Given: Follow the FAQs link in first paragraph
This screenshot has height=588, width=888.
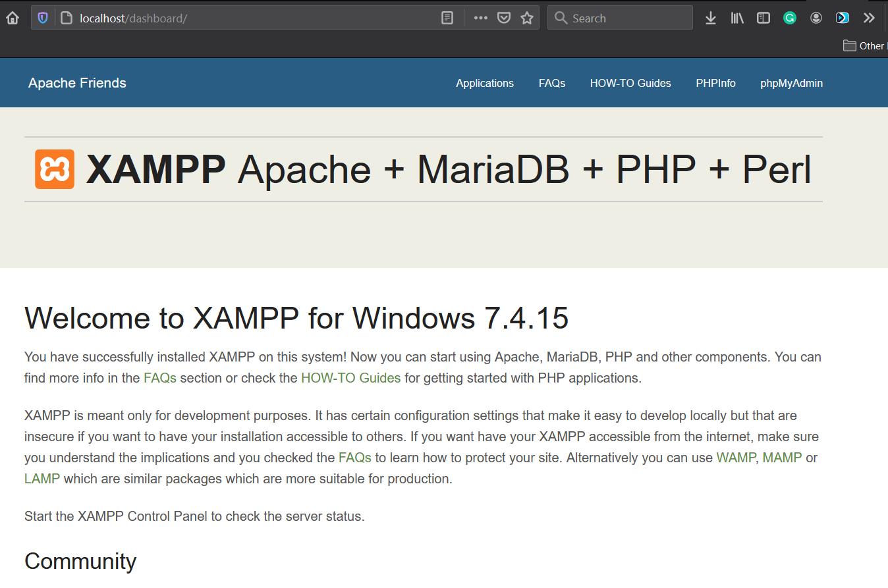Looking at the screenshot, I should [x=160, y=378].
